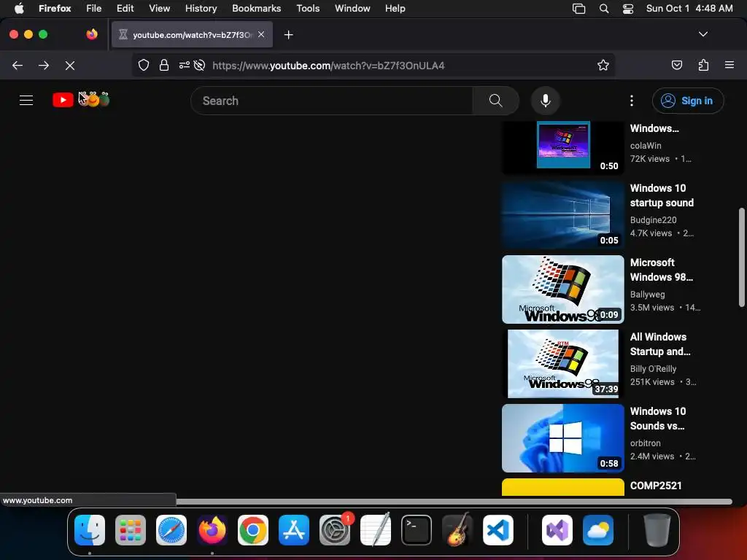Open Windows 10 Sounds vs thumbnail
The width and height of the screenshot is (747, 560).
562,438
